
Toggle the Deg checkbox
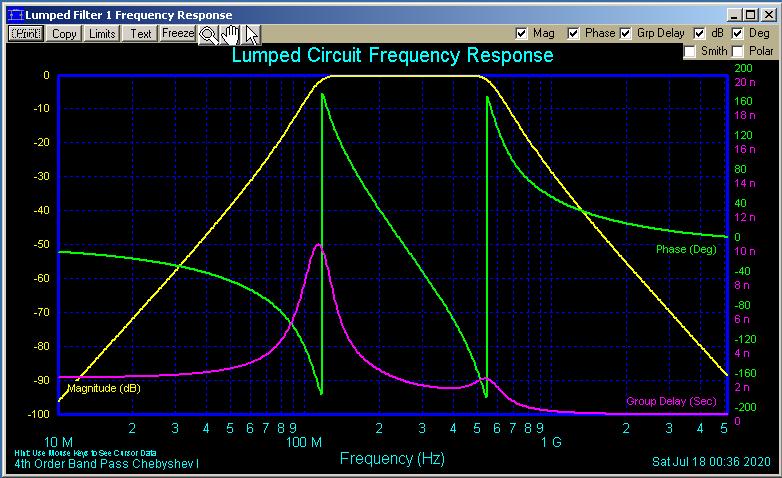pos(737,33)
